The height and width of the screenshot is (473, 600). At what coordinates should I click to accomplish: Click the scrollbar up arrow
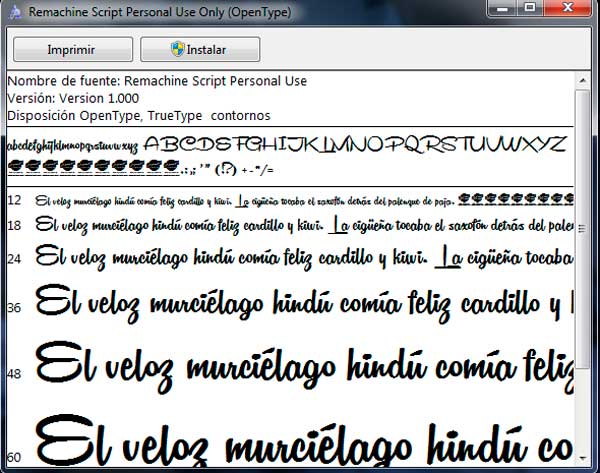point(583,80)
